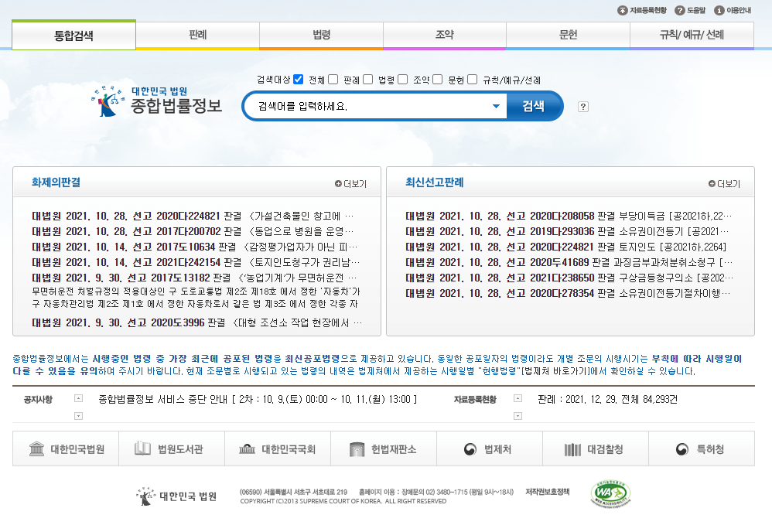
Task: Open ruling 2019다293036 소유권이전등기
Action: click(567, 231)
